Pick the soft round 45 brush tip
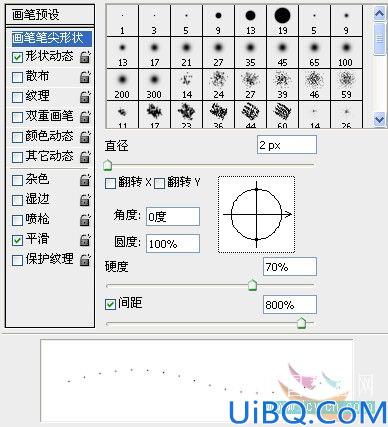Viewport: 388px width, 427px height. (282, 53)
